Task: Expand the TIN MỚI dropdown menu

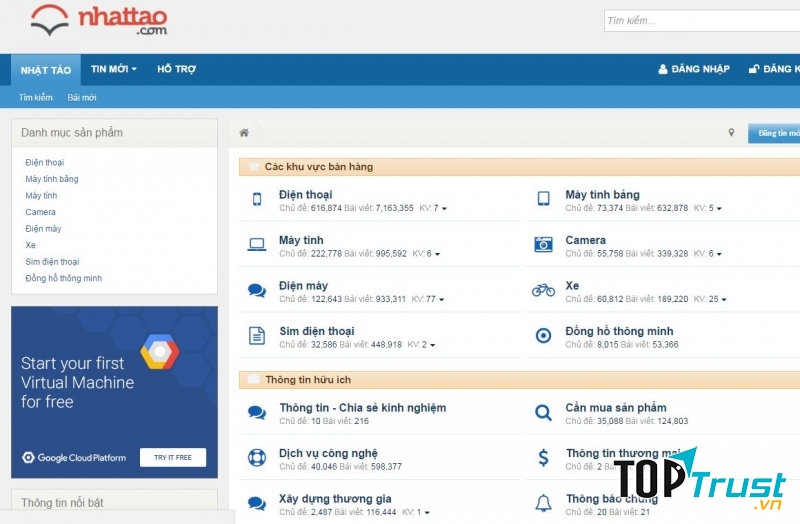Action: point(113,69)
